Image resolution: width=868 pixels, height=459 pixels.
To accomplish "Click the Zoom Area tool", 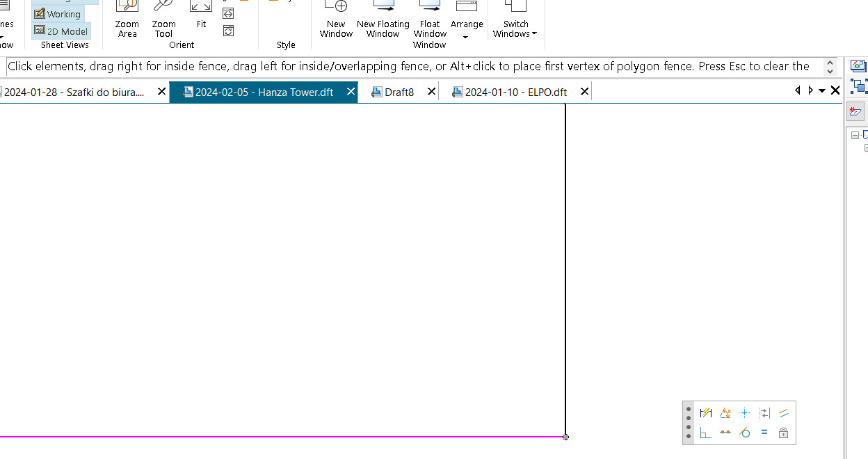I will tap(127, 19).
